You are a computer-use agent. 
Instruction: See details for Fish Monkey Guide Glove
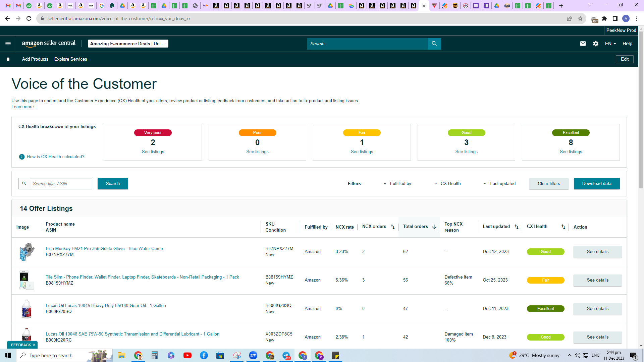point(598,252)
